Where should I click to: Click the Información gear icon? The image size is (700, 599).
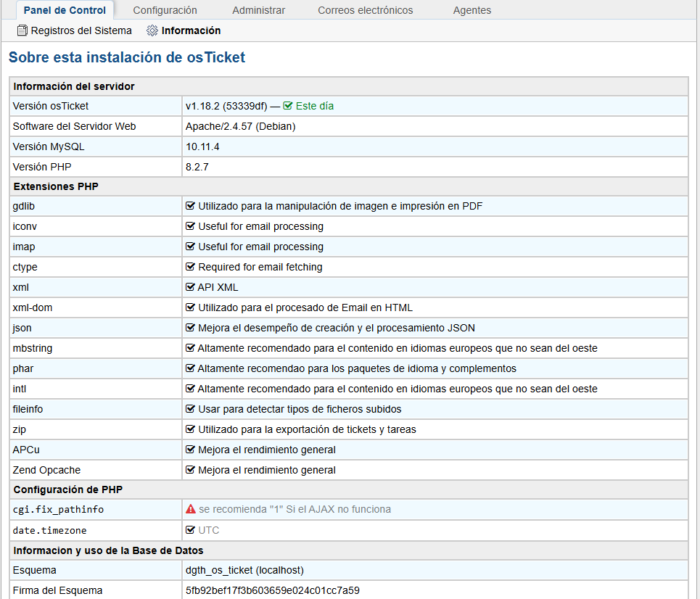(x=152, y=31)
